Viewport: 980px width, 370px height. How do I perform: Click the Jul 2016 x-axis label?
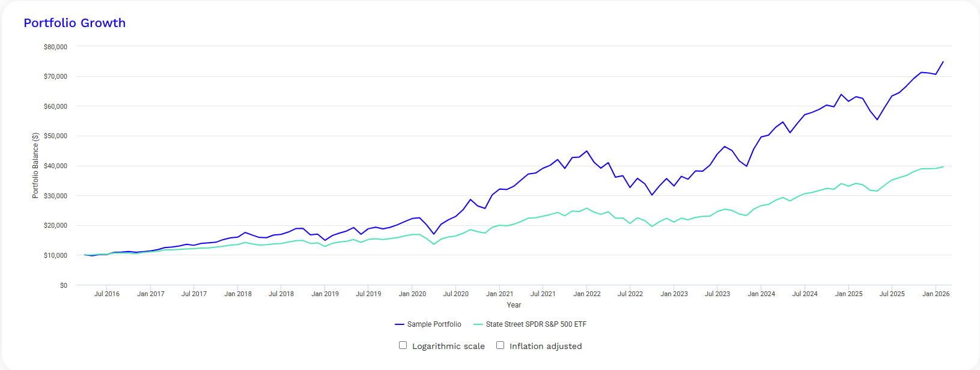tap(107, 294)
